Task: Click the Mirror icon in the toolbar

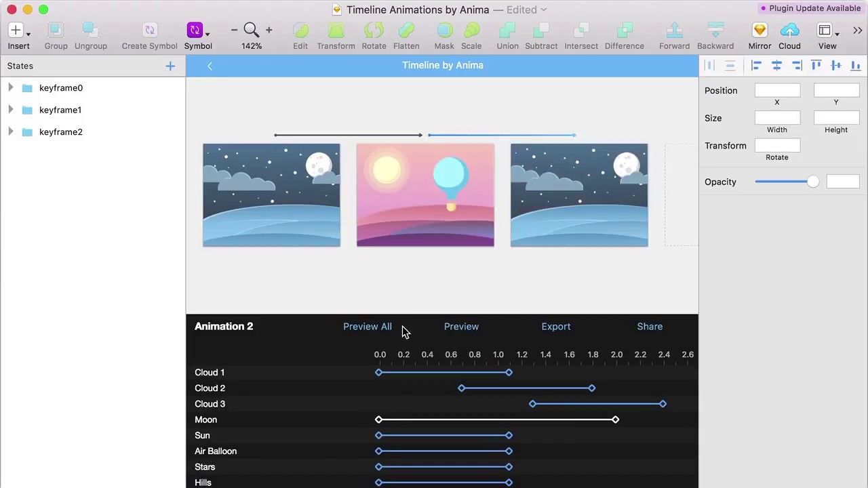Action: [759, 30]
